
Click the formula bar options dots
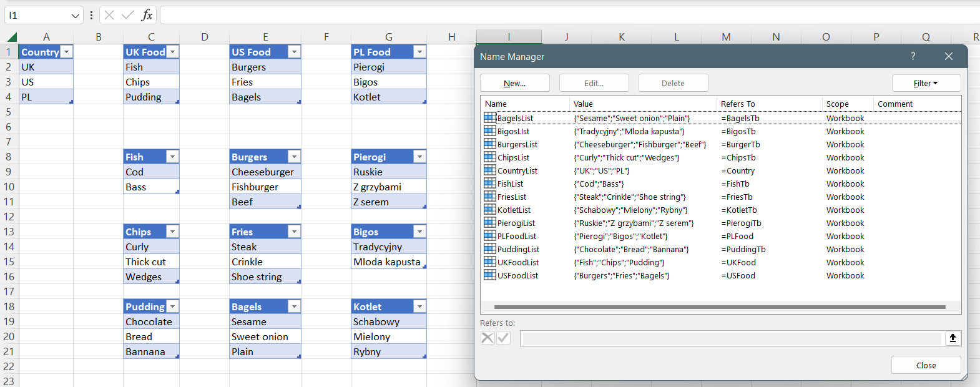click(x=92, y=15)
